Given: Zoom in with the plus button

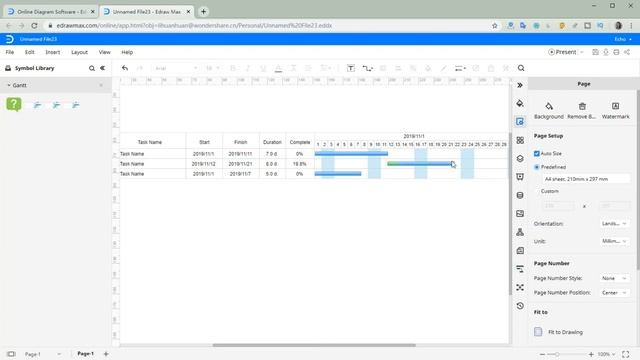Looking at the screenshot, I should (x=591, y=354).
